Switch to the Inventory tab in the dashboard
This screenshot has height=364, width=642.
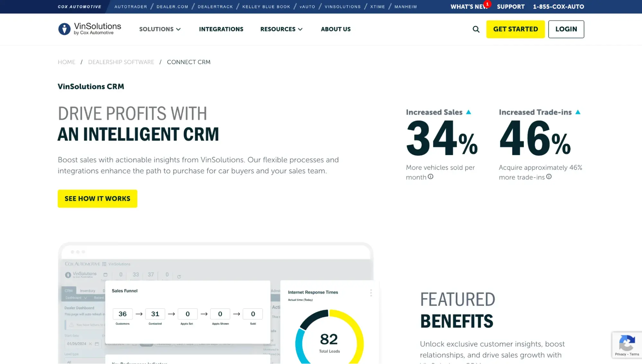(88, 290)
